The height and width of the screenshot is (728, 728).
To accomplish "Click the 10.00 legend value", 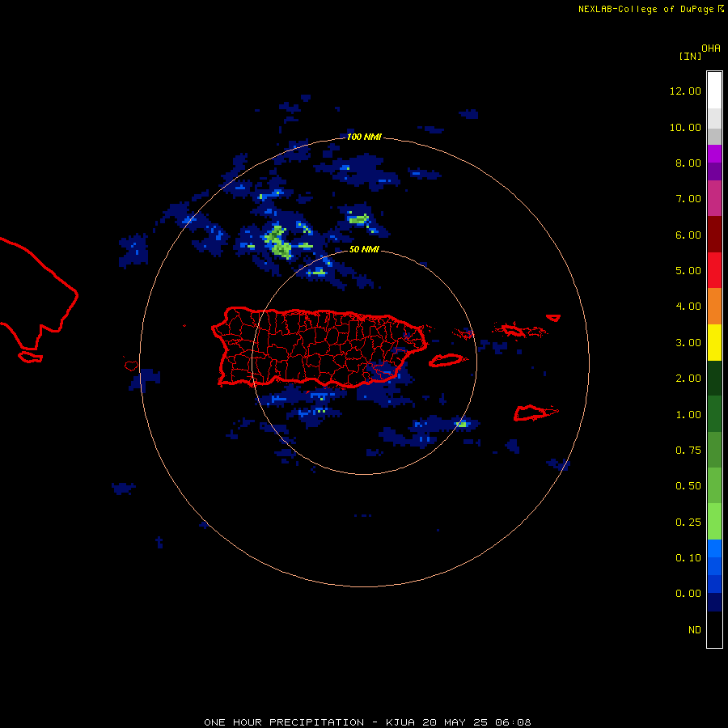I will (685, 127).
